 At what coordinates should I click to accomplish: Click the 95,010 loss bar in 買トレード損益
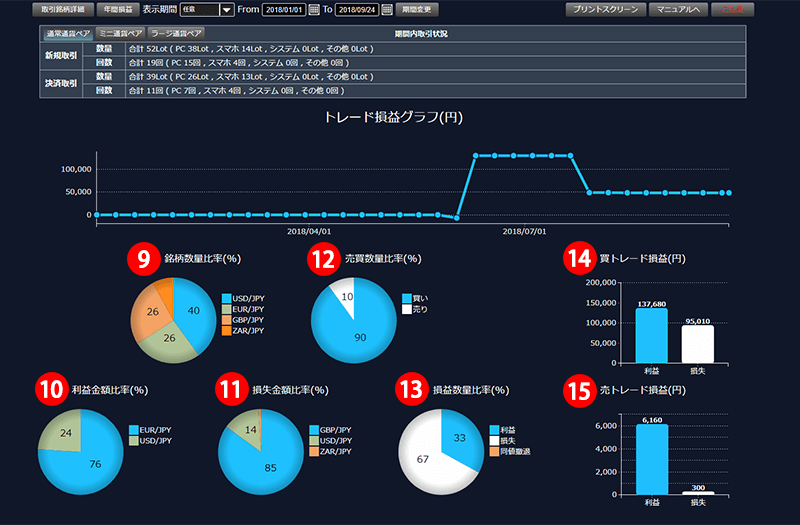click(697, 344)
